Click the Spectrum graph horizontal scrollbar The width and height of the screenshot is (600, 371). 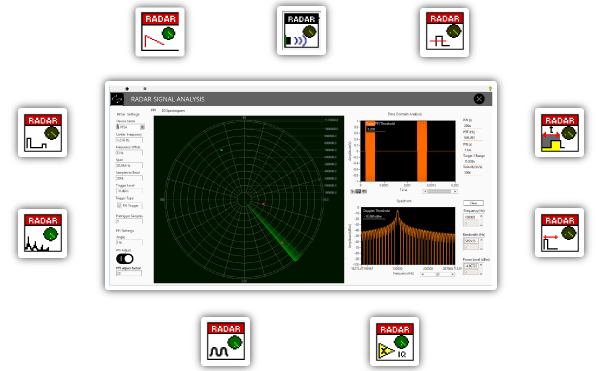pos(437,274)
